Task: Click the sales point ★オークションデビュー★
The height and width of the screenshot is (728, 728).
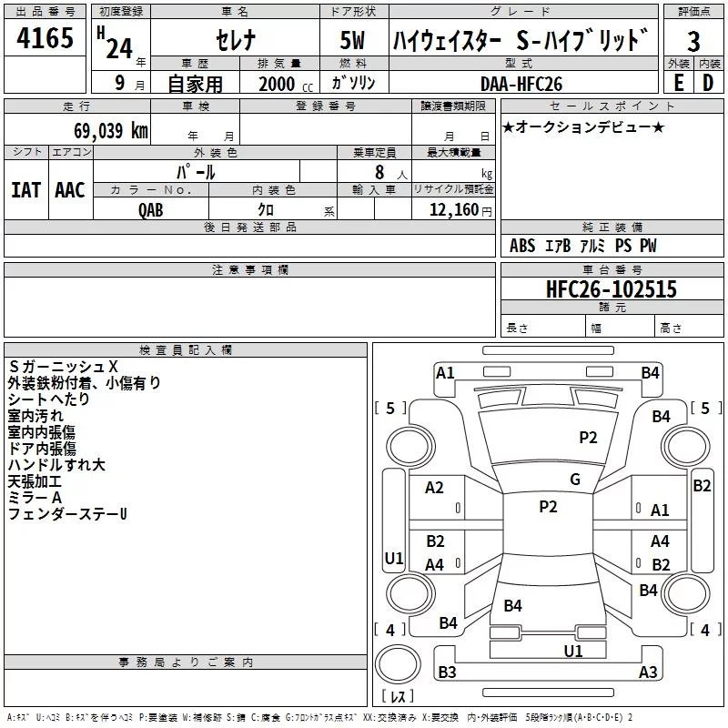Action: (x=583, y=126)
